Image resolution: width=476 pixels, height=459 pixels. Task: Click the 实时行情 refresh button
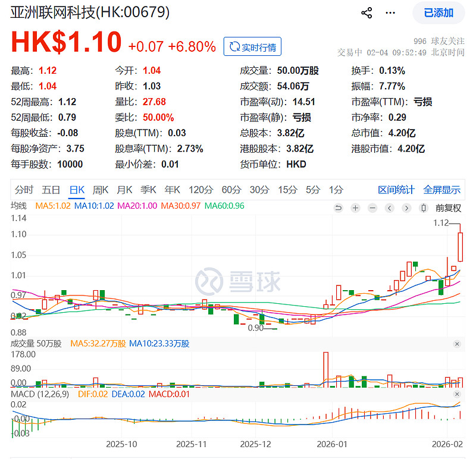click(252, 46)
